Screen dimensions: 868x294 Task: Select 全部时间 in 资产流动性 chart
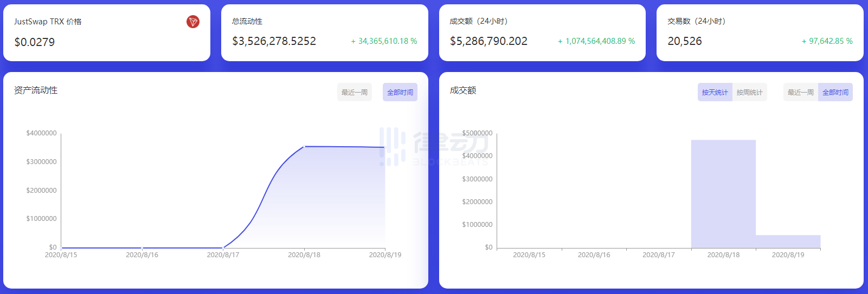400,92
